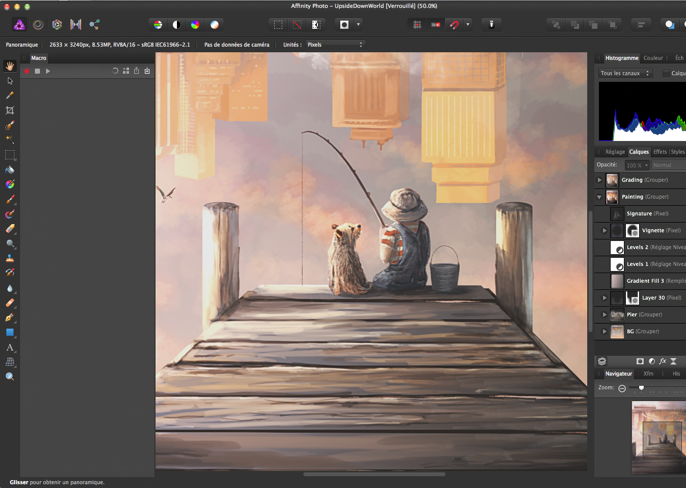
Task: Select the Artistic Text tool
Action: [x=10, y=347]
